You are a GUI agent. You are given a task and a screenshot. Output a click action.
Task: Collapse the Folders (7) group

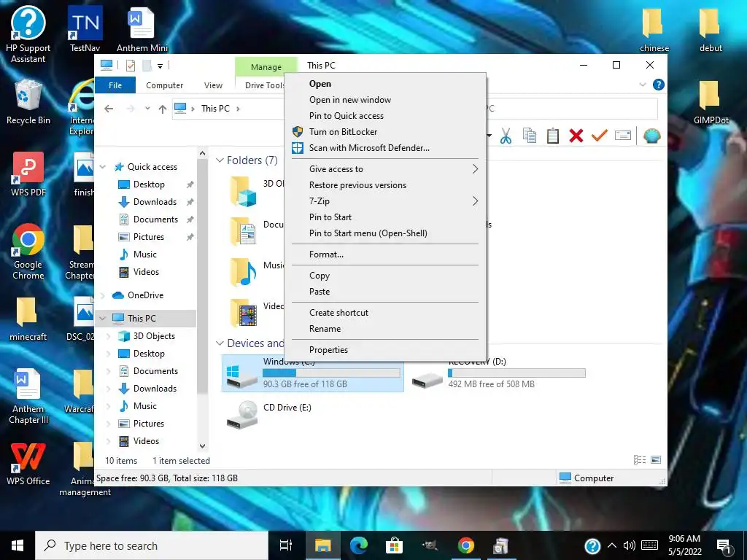point(220,160)
